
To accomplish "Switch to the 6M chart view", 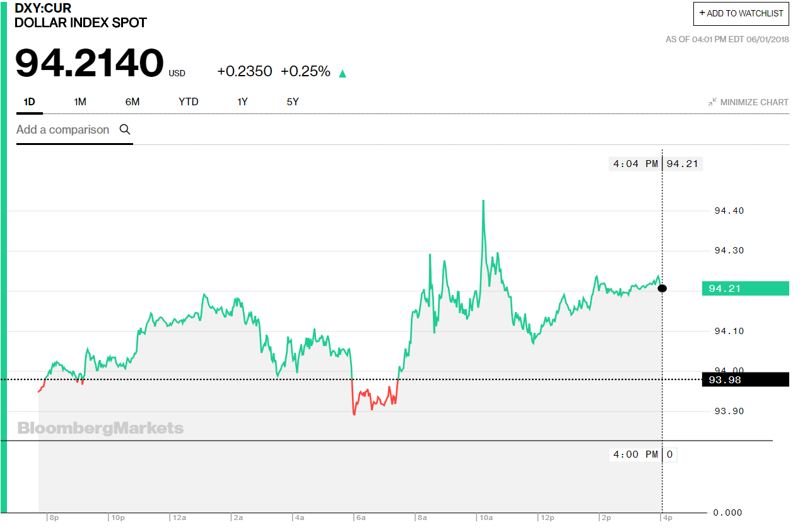I will 132,101.
